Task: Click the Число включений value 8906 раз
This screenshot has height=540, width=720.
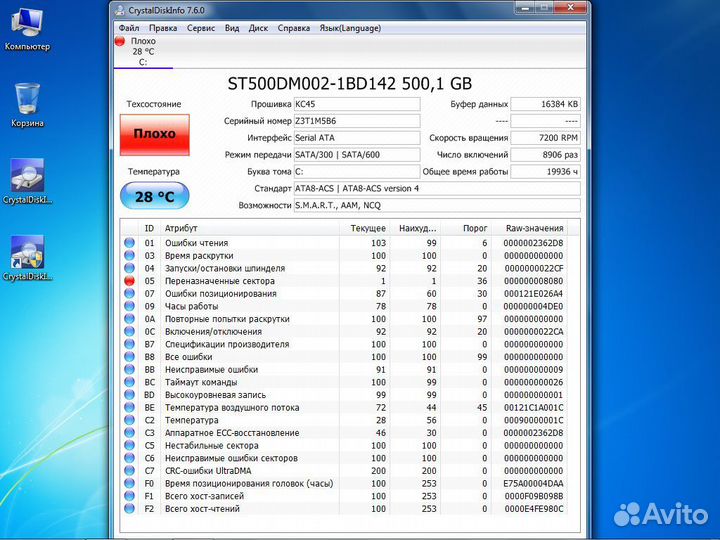Action: 546,155
